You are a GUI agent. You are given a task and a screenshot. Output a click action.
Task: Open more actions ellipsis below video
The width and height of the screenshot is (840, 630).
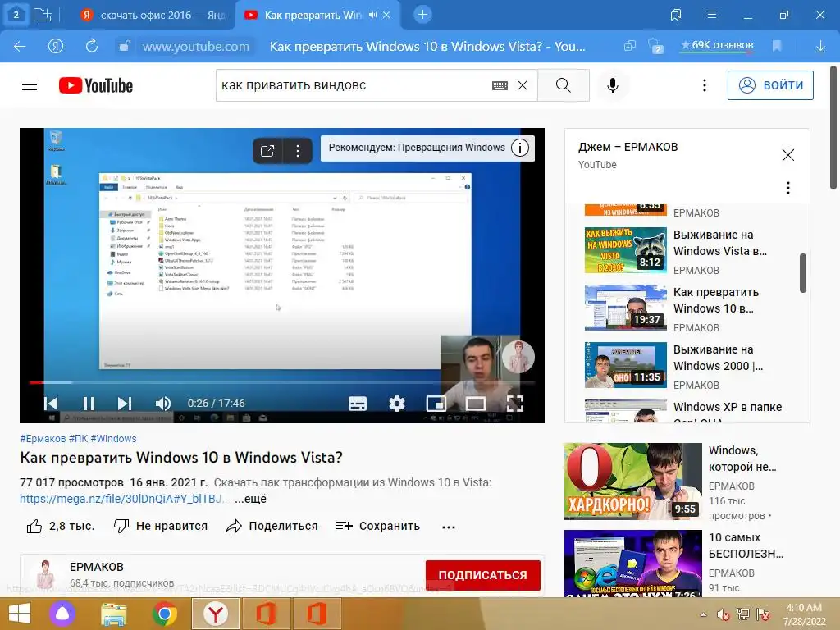449,527
